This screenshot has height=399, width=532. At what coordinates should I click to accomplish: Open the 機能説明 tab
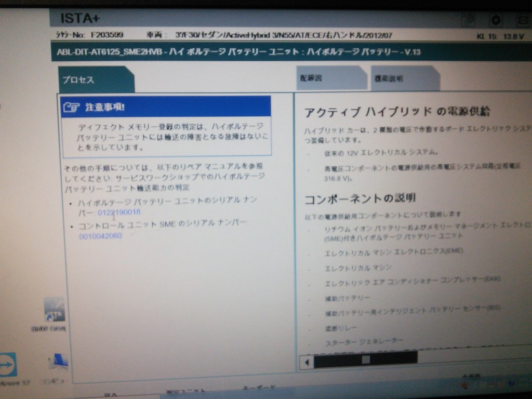coord(405,78)
